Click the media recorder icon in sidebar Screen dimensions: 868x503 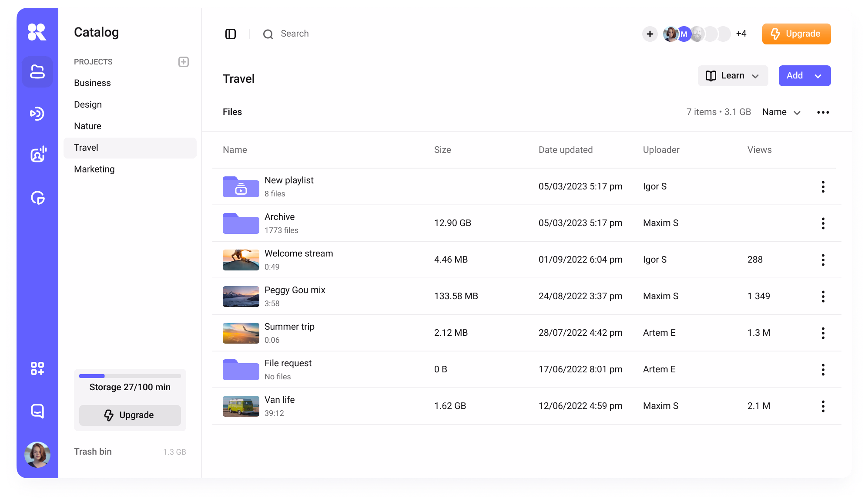(37, 155)
